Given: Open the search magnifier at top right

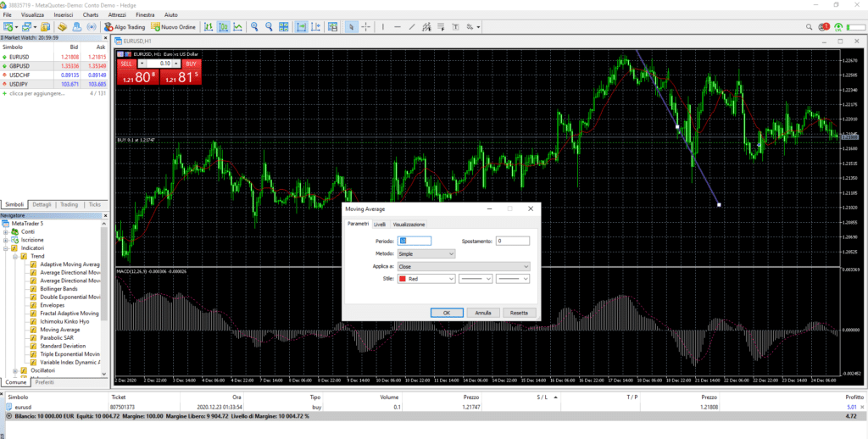Looking at the screenshot, I should [810, 26].
